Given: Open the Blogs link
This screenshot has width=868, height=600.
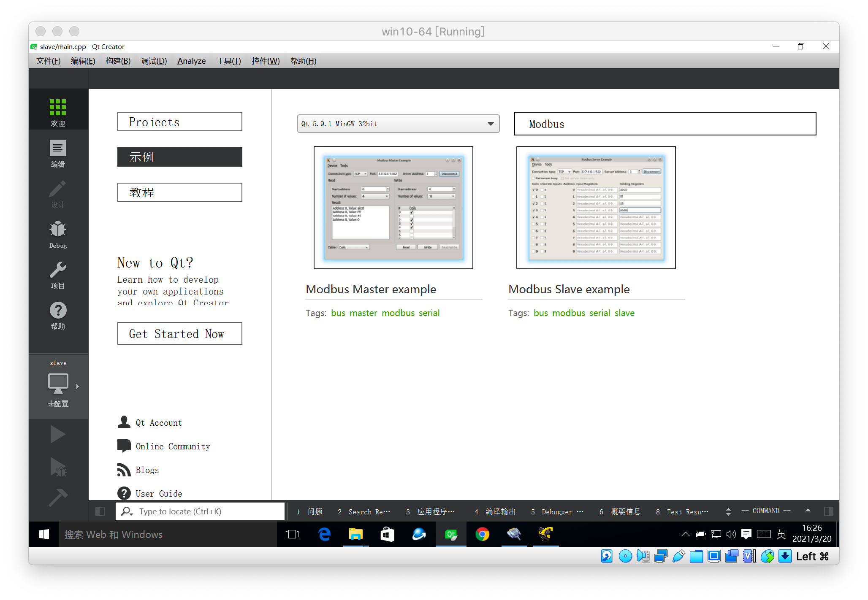Looking at the screenshot, I should 147,470.
